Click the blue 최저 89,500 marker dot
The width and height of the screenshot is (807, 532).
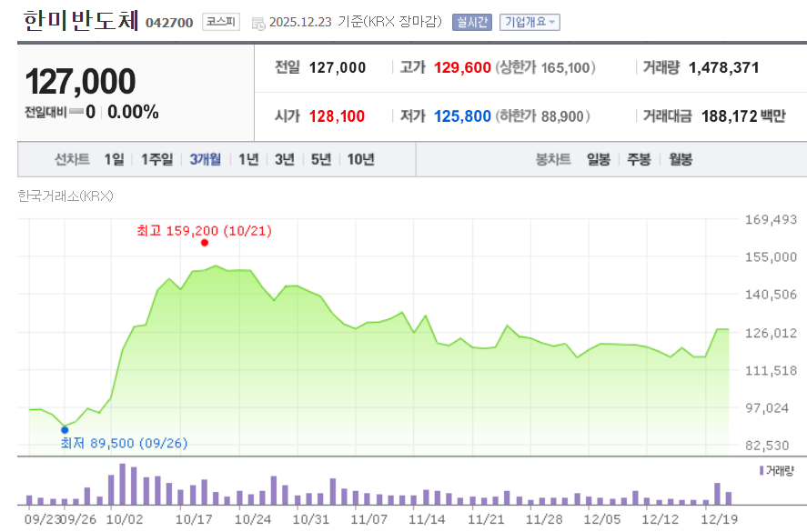(x=65, y=429)
